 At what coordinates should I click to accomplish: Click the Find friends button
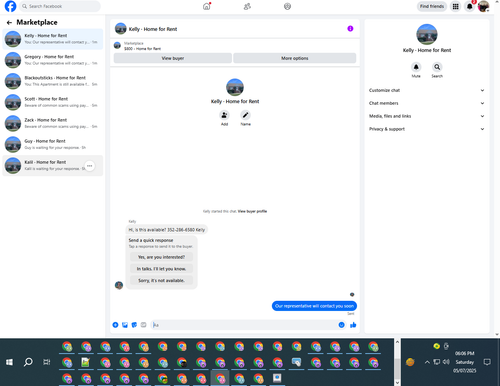(x=432, y=6)
